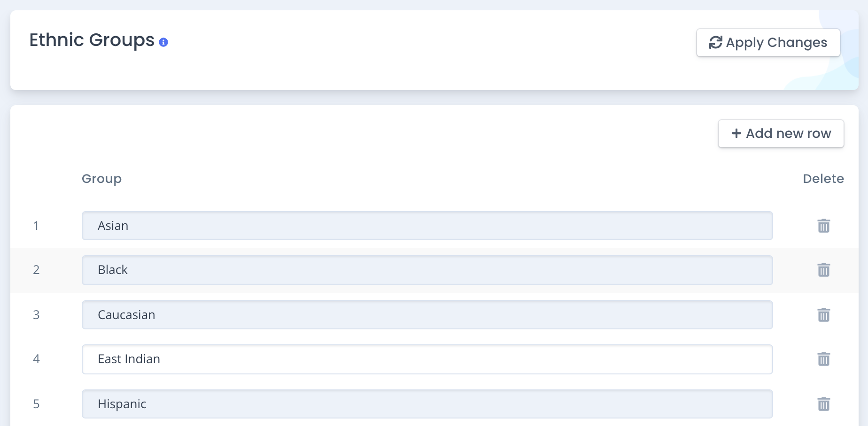Click the plus icon to add row
This screenshot has width=868, height=426.
(736, 134)
